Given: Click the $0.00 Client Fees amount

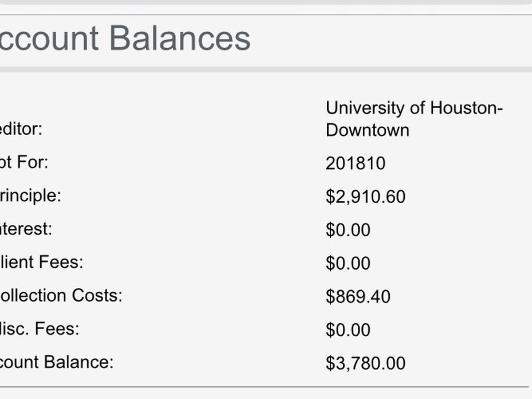Looking at the screenshot, I should [x=348, y=263].
